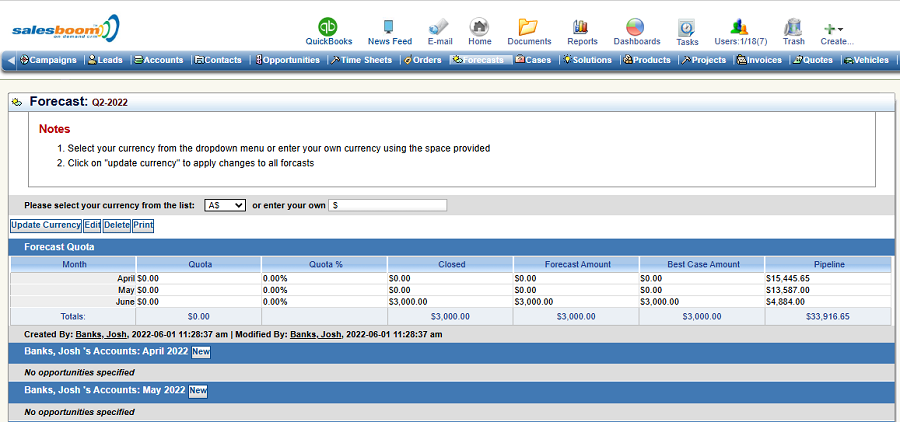Switch to the Invoices tab
This screenshot has width=900, height=422.
pos(760,60)
